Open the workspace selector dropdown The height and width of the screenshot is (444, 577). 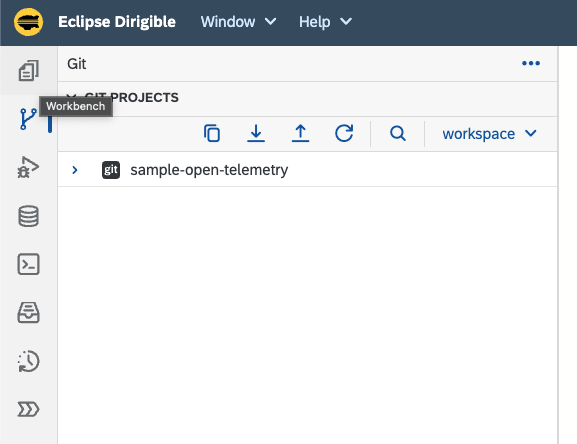coord(490,134)
